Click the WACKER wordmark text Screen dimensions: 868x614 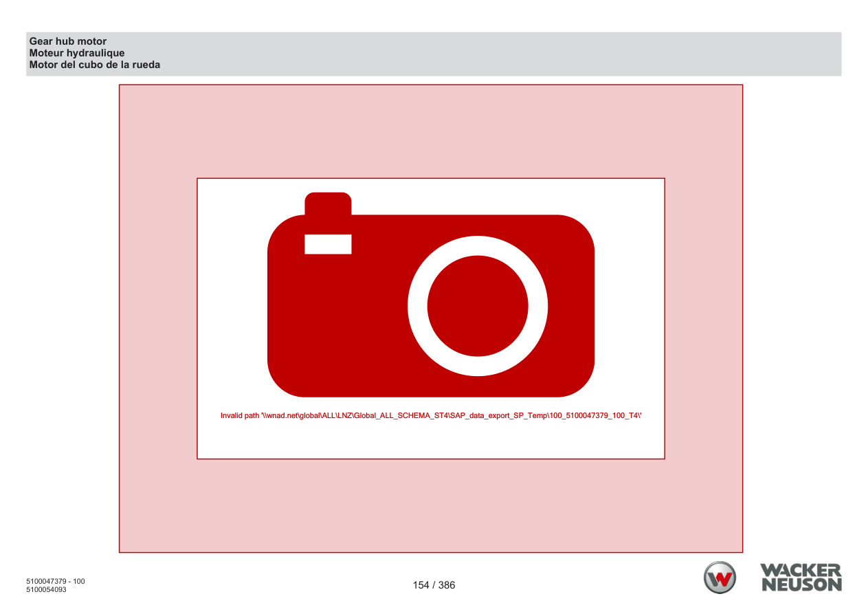click(x=801, y=570)
